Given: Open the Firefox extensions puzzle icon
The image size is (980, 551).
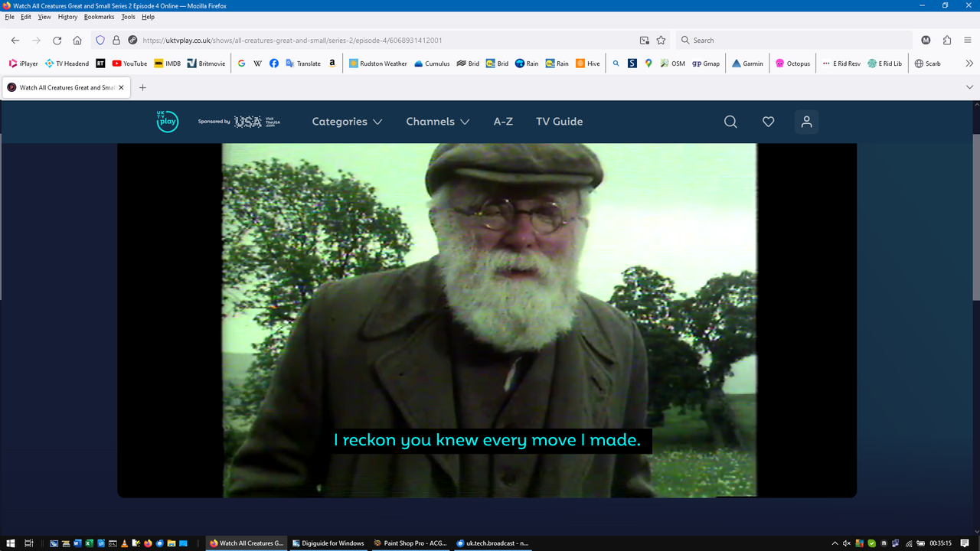Looking at the screenshot, I should 947,41.
